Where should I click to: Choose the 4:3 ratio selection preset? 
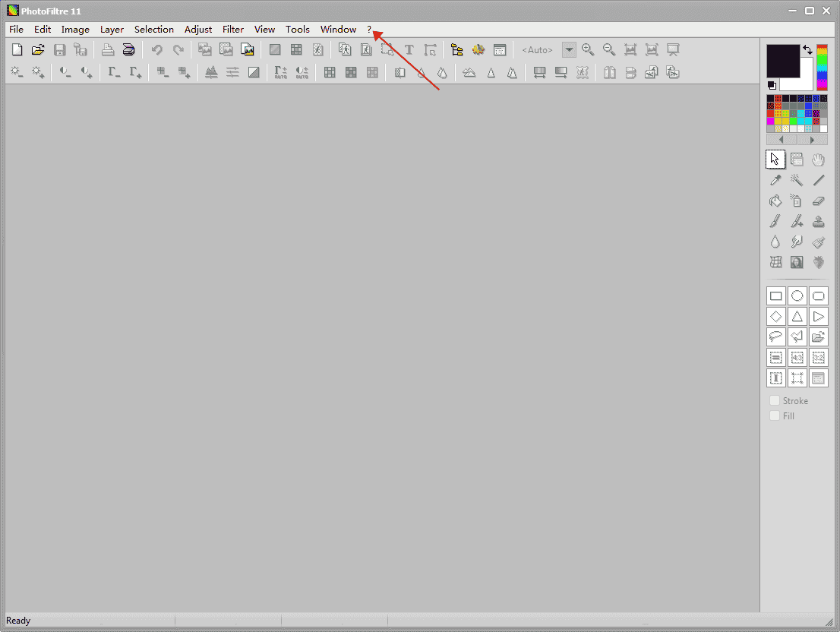(x=797, y=357)
